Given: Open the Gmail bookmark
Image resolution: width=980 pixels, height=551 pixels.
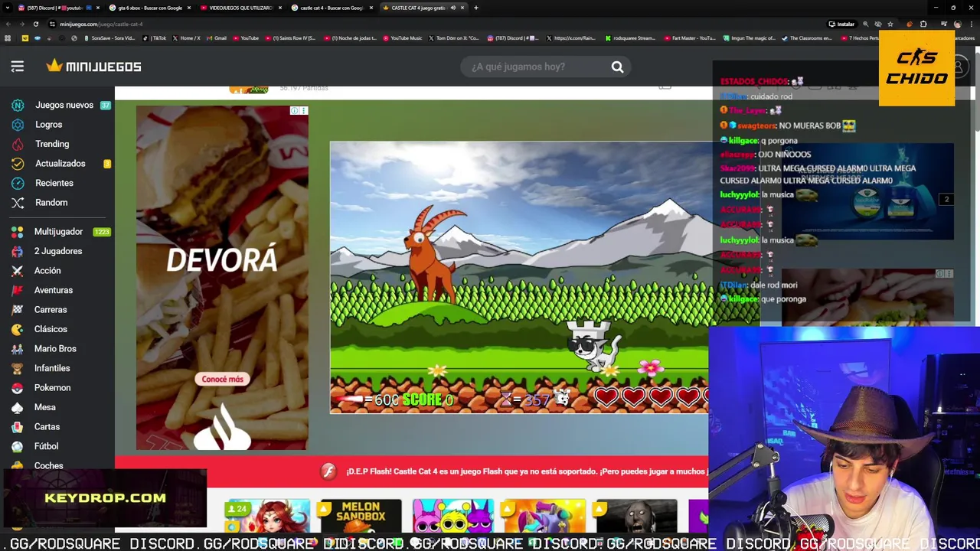Looking at the screenshot, I should coord(217,37).
